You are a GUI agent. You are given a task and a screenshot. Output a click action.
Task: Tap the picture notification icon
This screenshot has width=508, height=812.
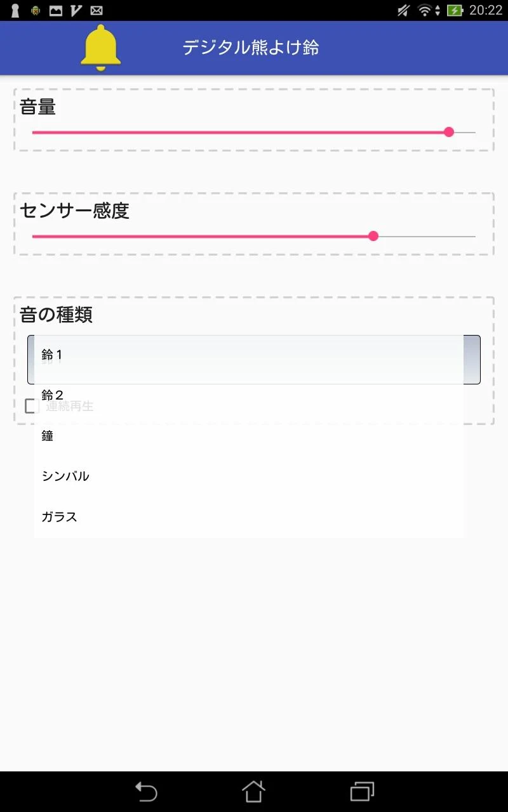click(56, 10)
